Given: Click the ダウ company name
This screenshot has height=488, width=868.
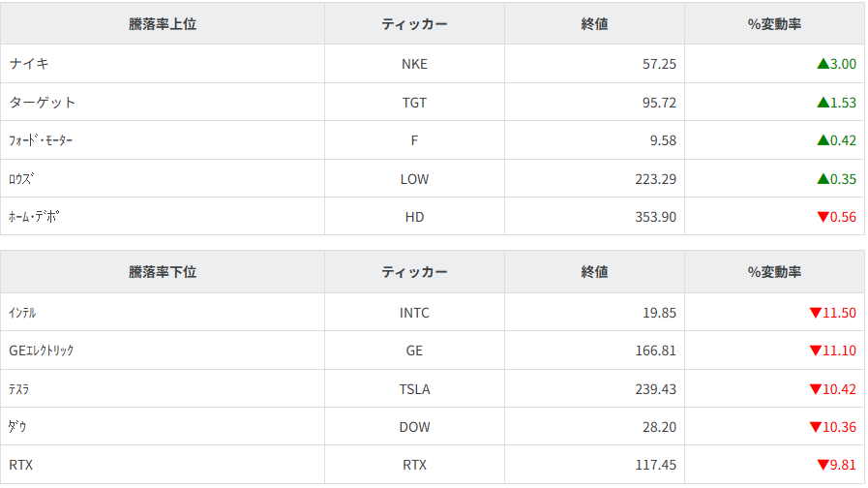Looking at the screenshot, I should (x=17, y=427).
